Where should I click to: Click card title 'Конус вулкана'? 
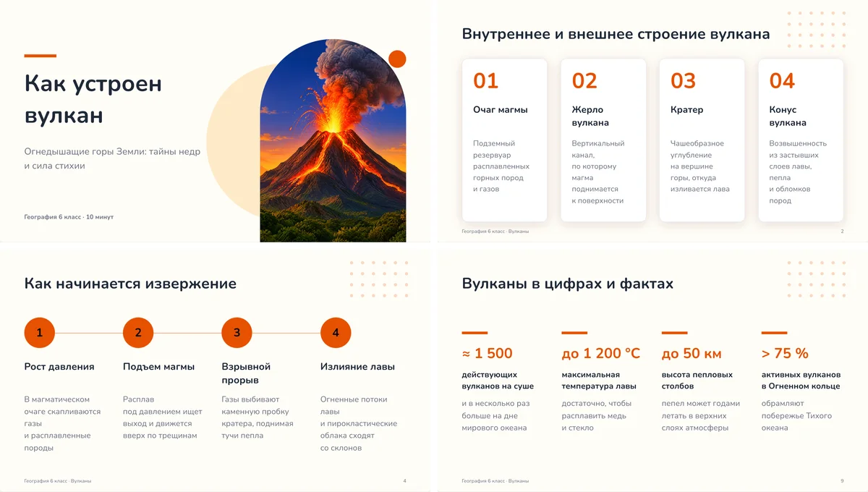788,116
